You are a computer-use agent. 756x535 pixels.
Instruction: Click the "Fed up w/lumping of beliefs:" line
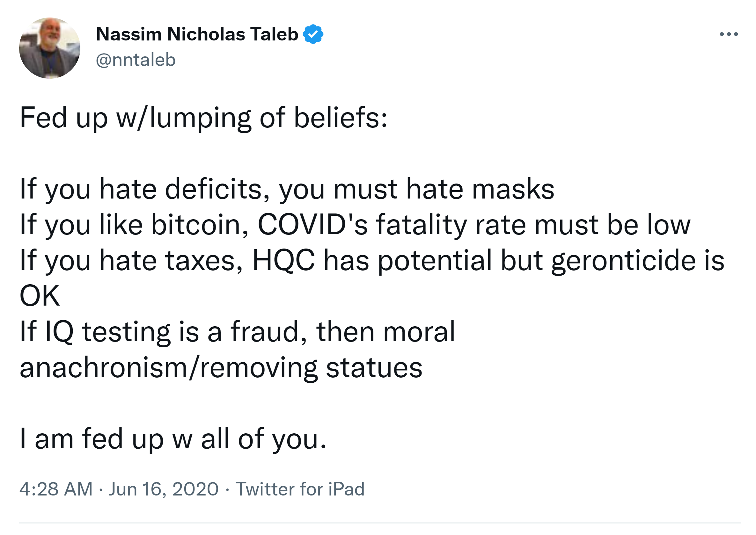[203, 118]
